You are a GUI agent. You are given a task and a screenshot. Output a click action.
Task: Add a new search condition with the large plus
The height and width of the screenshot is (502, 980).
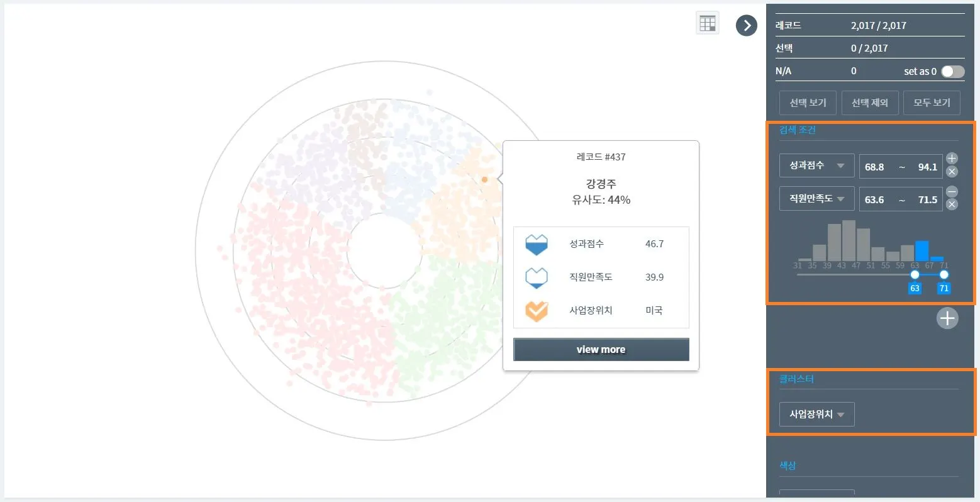947,318
